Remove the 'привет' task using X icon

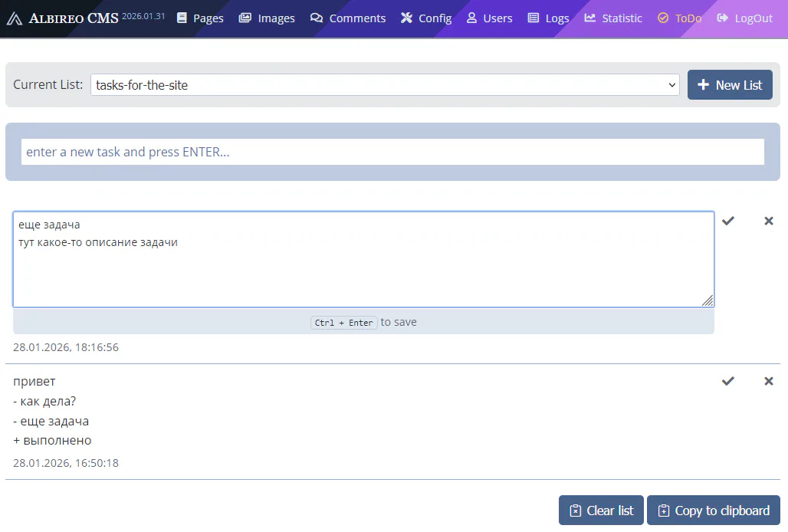[768, 381]
